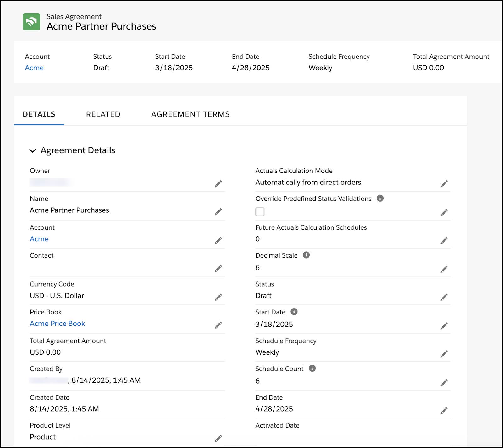Click info icon beside Schedule Count
This screenshot has height=448, width=503.
coord(312,368)
